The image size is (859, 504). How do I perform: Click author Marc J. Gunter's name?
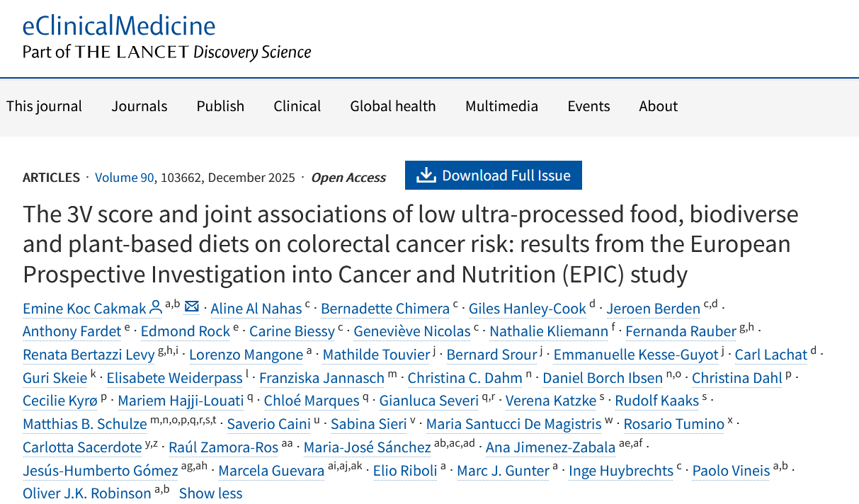tap(503, 471)
